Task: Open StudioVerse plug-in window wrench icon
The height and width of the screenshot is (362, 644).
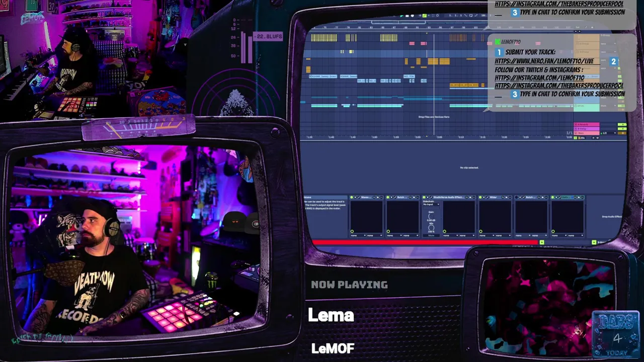Action: 431,197
